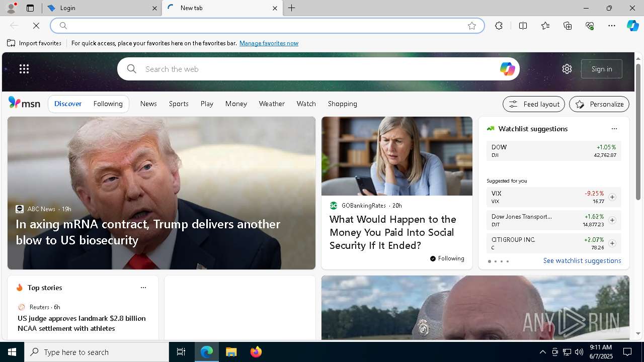Click scrollbar down arrow
Viewport: 644px width, 362px height.
(638, 333)
